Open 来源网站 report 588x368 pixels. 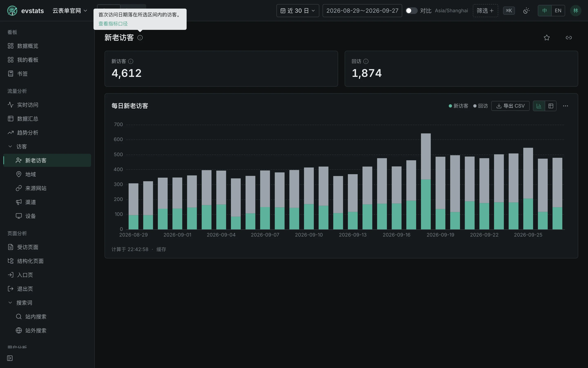[47, 188]
